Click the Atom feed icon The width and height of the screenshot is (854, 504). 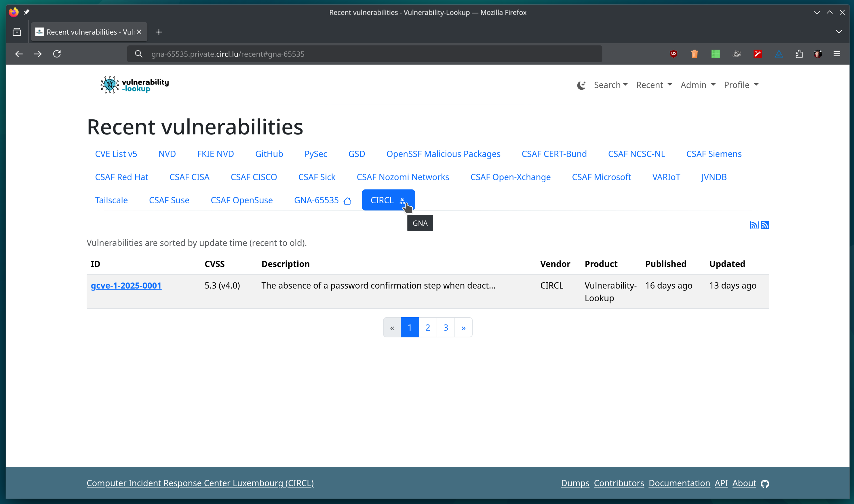(x=765, y=225)
